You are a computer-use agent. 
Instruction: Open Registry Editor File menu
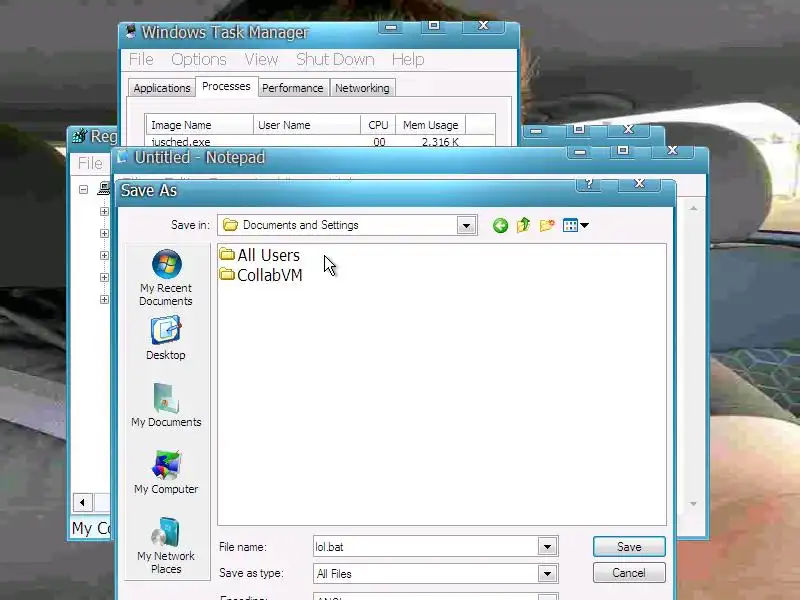click(90, 163)
